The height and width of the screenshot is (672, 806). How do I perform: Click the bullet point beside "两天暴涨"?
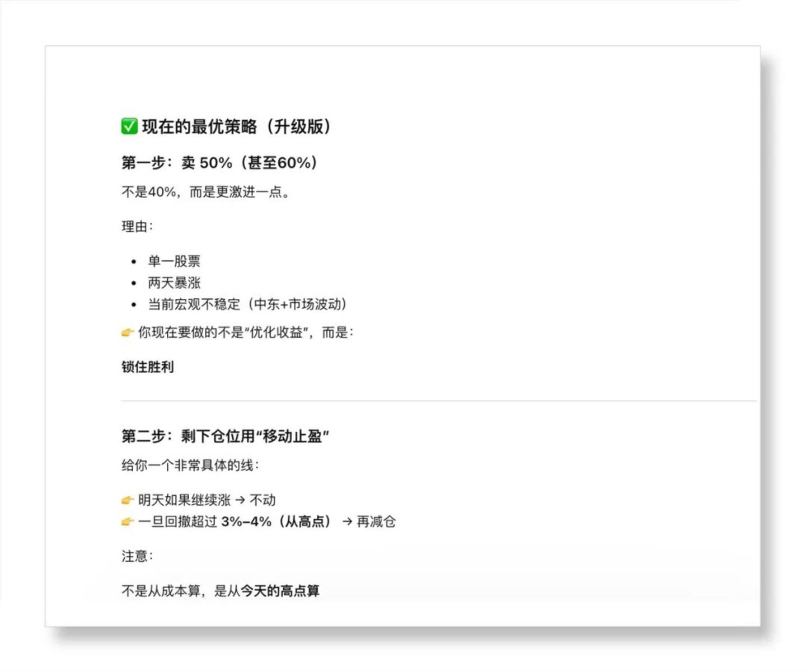click(133, 283)
